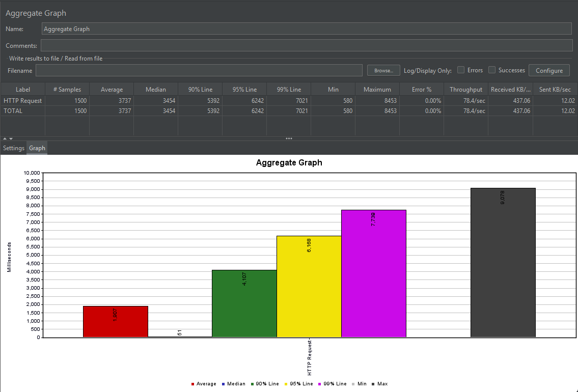Click the Filename input field
Viewport: 578px width, 392px height.
click(199, 70)
